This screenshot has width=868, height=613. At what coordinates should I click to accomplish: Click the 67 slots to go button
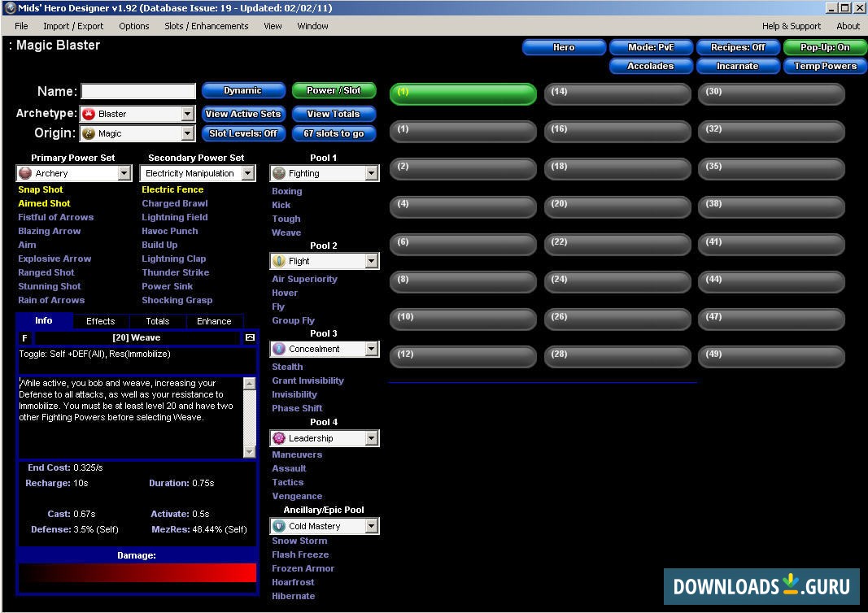click(334, 133)
